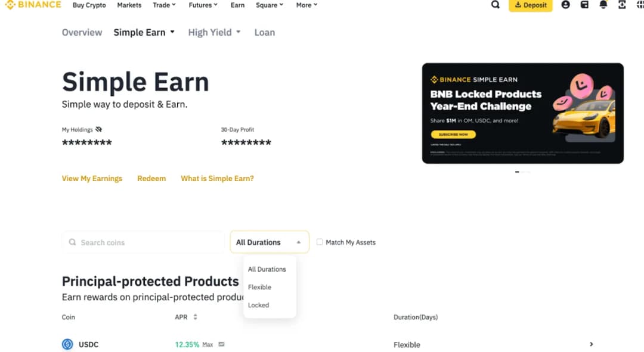Screen dimensions: 644x352
Task: Click the Binance logo
Action: (33, 5)
